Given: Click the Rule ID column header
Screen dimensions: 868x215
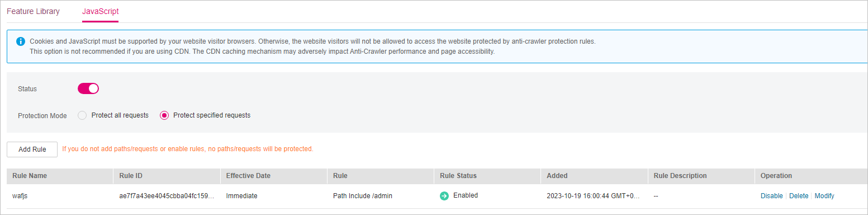Looking at the screenshot, I should tap(131, 176).
